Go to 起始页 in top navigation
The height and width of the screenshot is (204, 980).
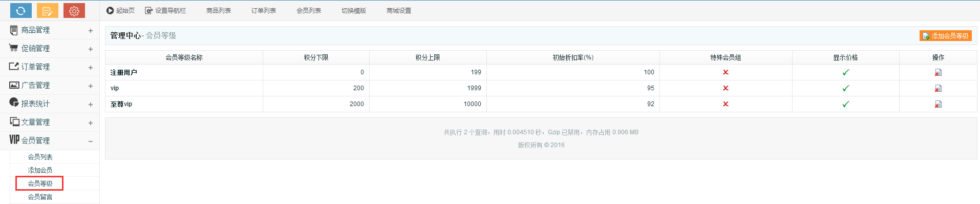pos(125,10)
